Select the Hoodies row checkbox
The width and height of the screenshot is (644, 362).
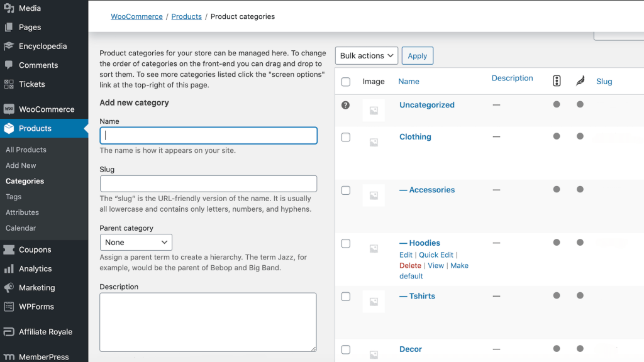(346, 243)
